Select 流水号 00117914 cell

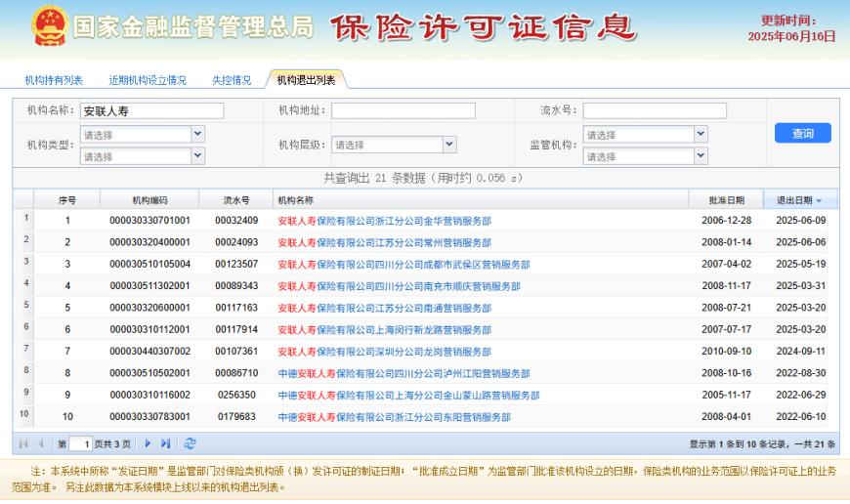coord(236,329)
